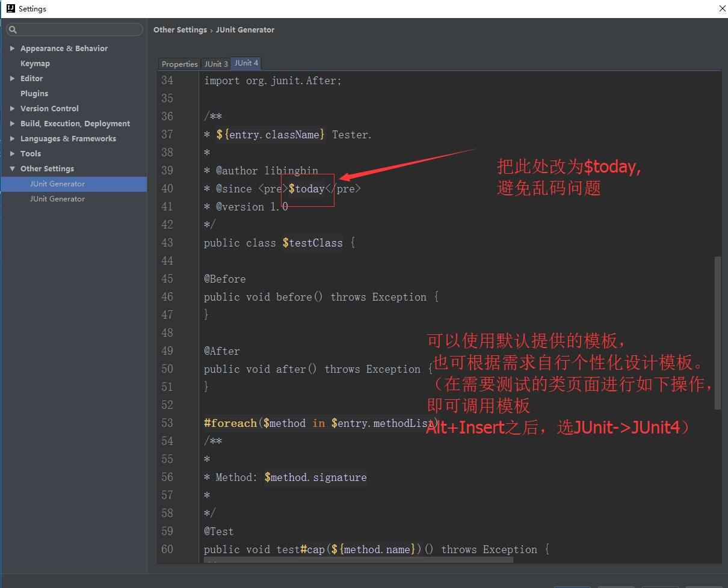Select the Version Control category label
This screenshot has height=588, width=728.
[x=49, y=108]
